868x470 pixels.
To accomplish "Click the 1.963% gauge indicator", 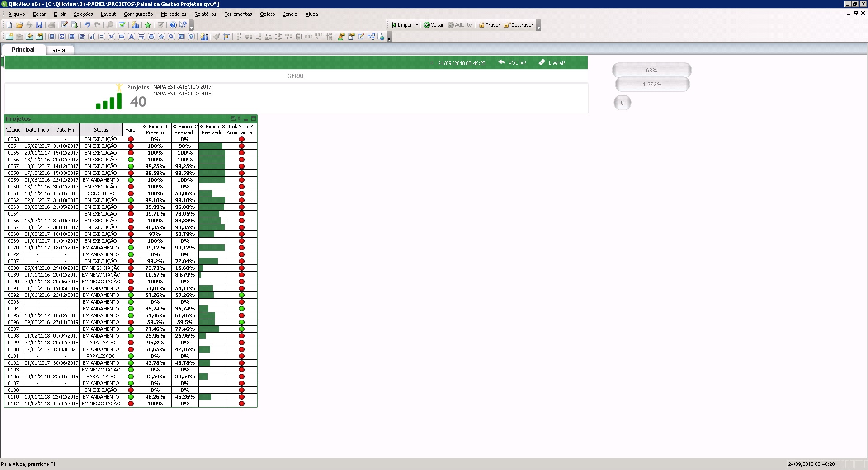I will click(652, 84).
